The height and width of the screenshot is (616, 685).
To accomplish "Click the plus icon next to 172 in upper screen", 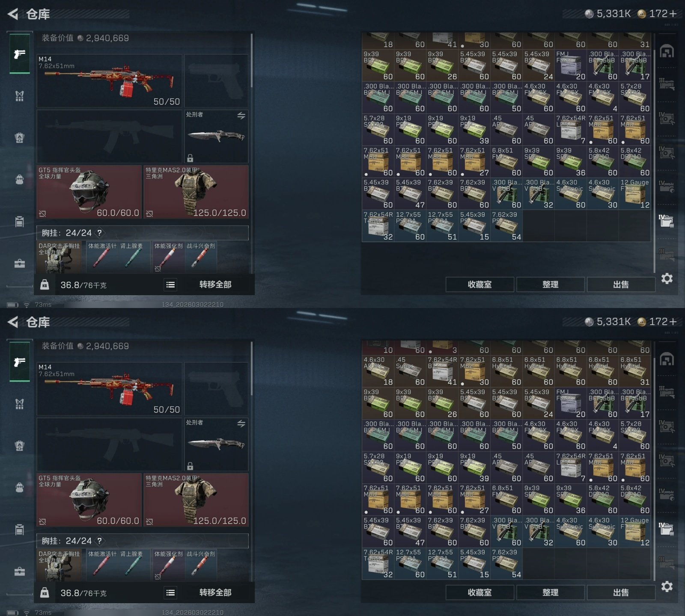I will point(673,14).
